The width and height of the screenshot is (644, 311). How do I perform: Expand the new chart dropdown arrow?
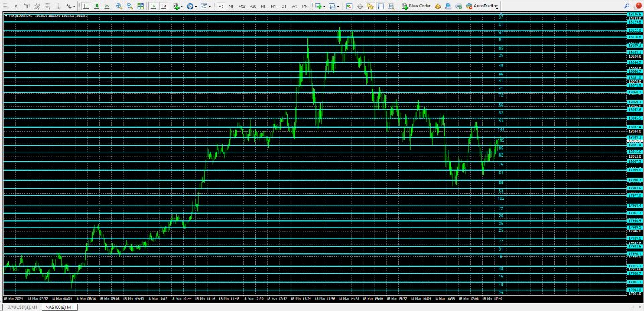tap(324, 7)
